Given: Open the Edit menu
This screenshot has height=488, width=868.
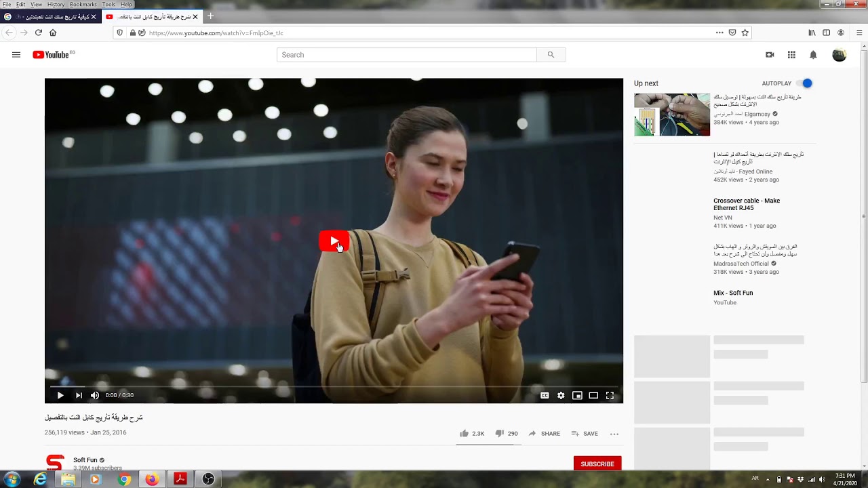Looking at the screenshot, I should coord(21,5).
